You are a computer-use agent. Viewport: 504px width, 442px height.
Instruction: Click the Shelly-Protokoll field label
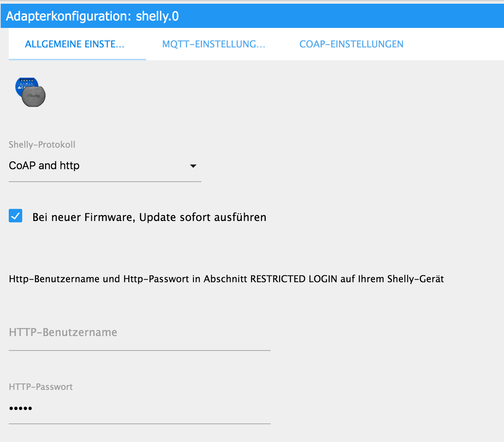pos(42,145)
